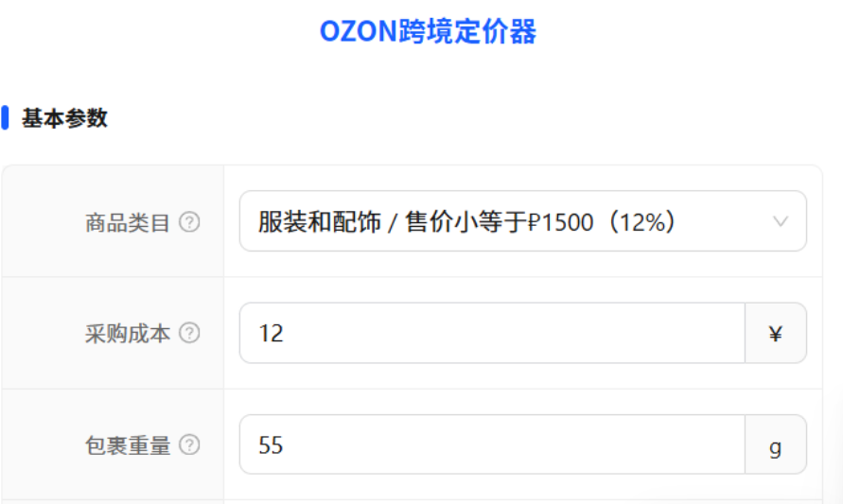Click the OZON跨境定价器 page title
The width and height of the screenshot is (843, 504).
pyautogui.click(x=428, y=32)
